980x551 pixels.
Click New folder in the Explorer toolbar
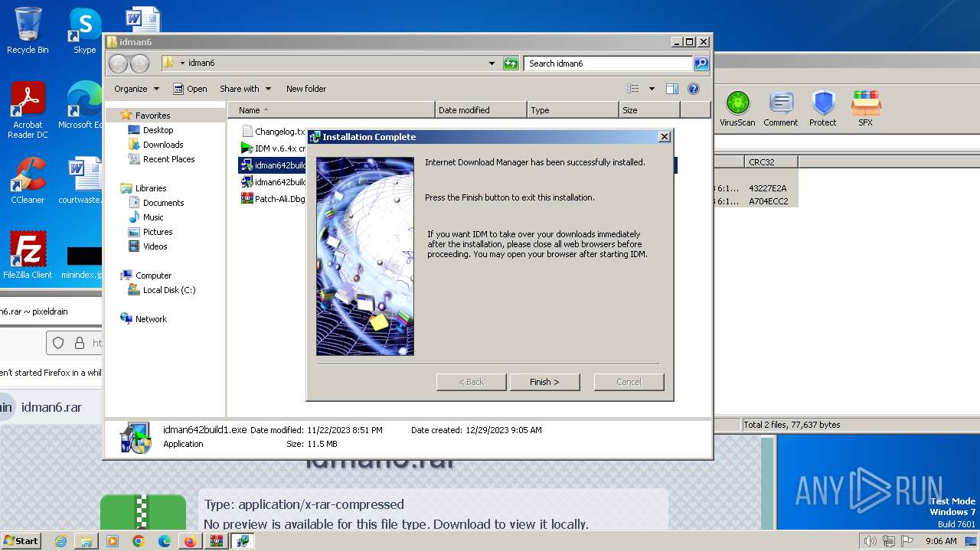pyautogui.click(x=306, y=89)
